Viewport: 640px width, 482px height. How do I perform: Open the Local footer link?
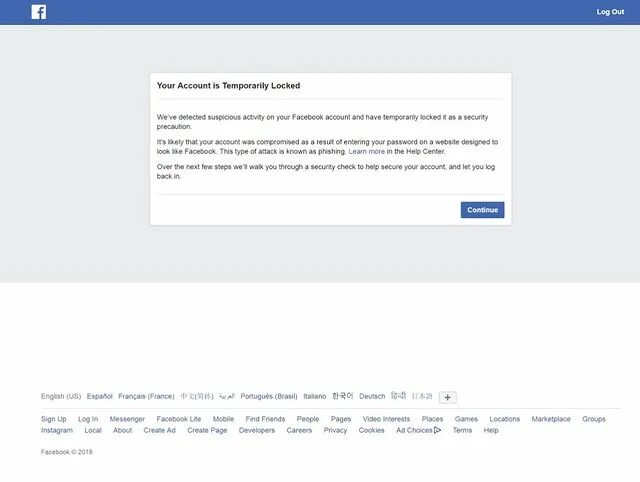coord(93,430)
